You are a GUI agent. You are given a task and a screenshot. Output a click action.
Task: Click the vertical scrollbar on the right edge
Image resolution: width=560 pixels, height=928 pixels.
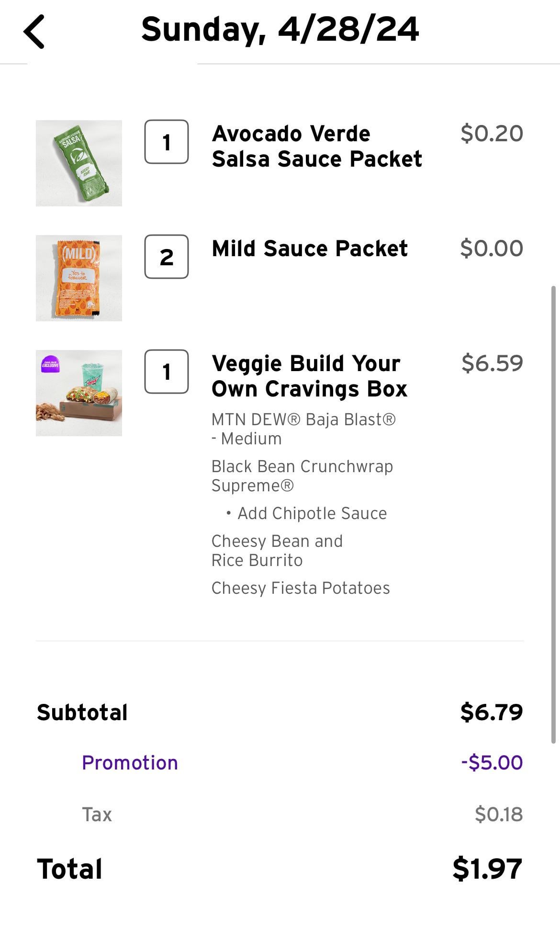click(554, 515)
